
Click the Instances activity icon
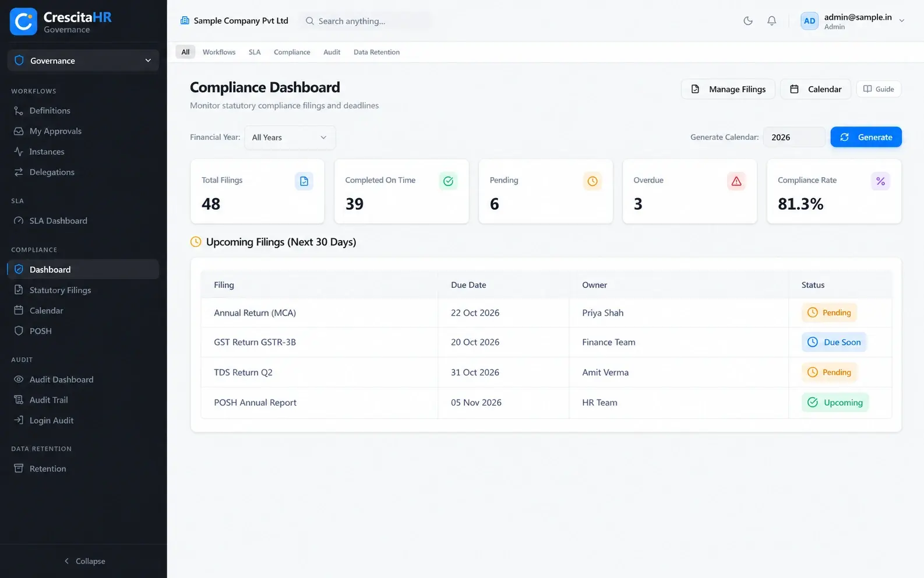[19, 151]
